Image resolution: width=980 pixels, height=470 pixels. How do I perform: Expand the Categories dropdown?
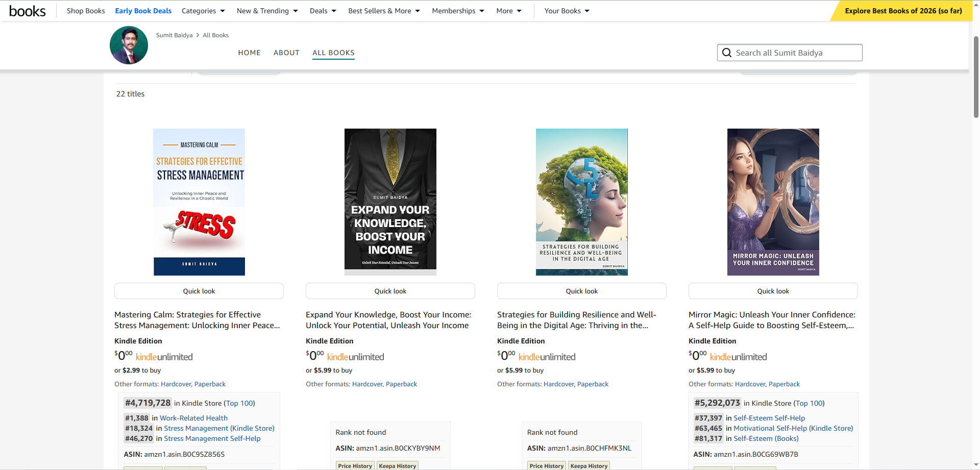(203, 11)
